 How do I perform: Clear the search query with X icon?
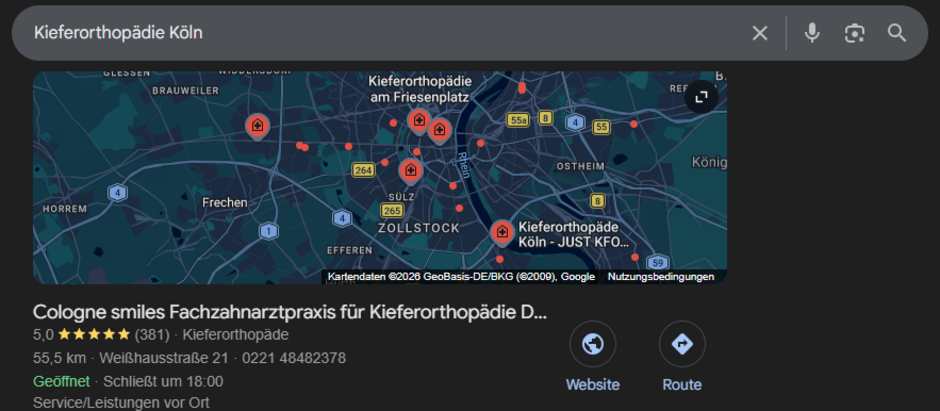[760, 33]
